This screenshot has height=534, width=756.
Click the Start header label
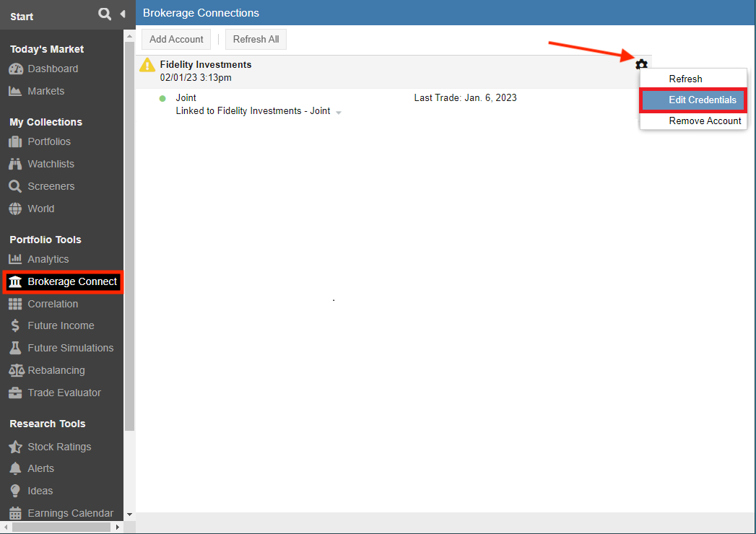[x=22, y=17]
